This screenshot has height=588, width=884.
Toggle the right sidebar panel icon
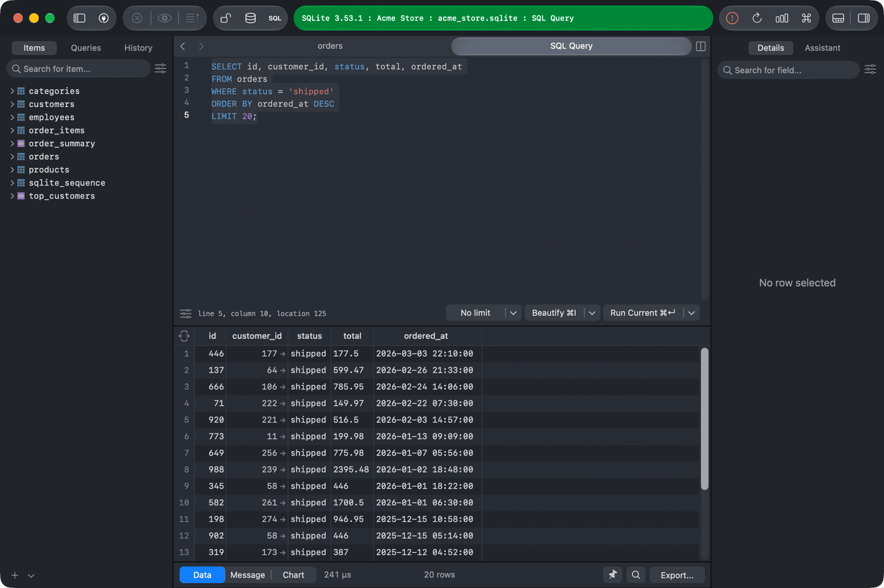(x=864, y=18)
